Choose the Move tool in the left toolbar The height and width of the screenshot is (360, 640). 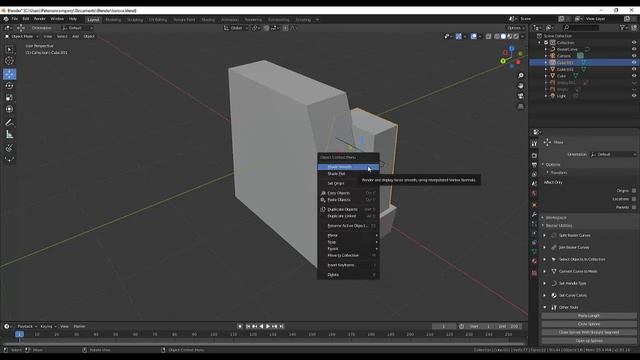click(9, 74)
